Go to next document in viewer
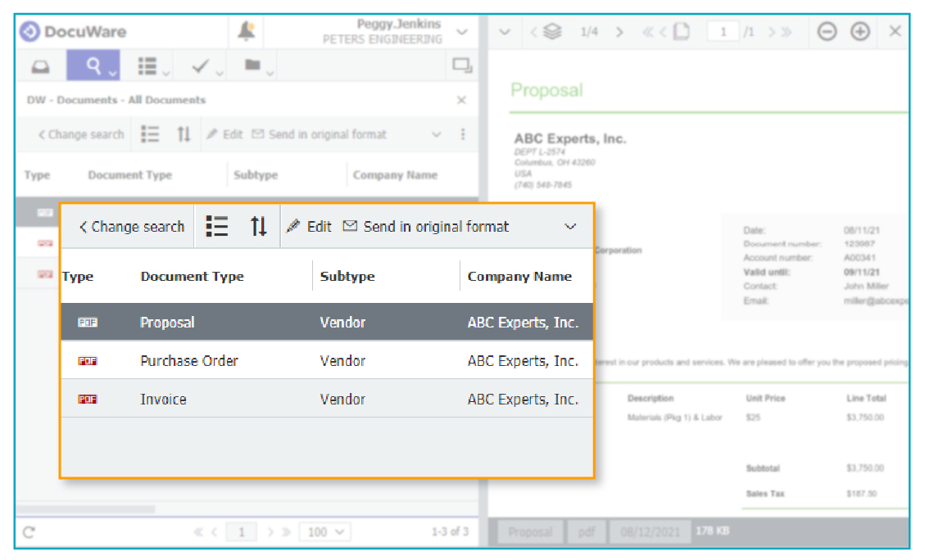 click(619, 32)
